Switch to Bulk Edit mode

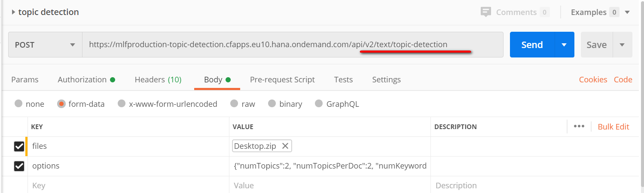(613, 127)
